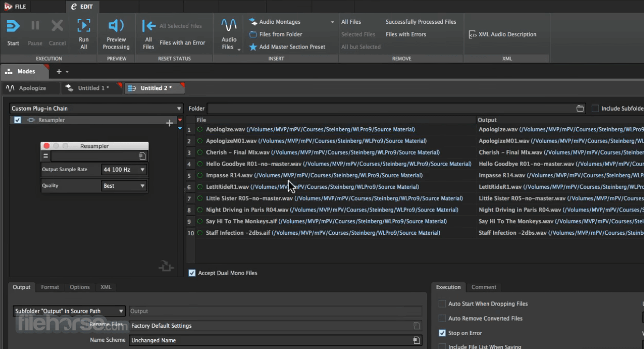Toggle Include Subfolders checkbox
The height and width of the screenshot is (349, 644).
coord(595,109)
